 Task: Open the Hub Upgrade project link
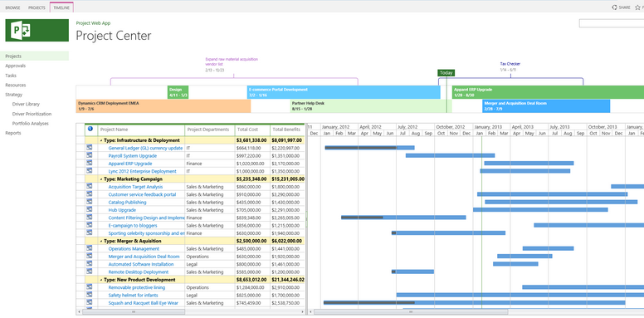click(x=122, y=210)
